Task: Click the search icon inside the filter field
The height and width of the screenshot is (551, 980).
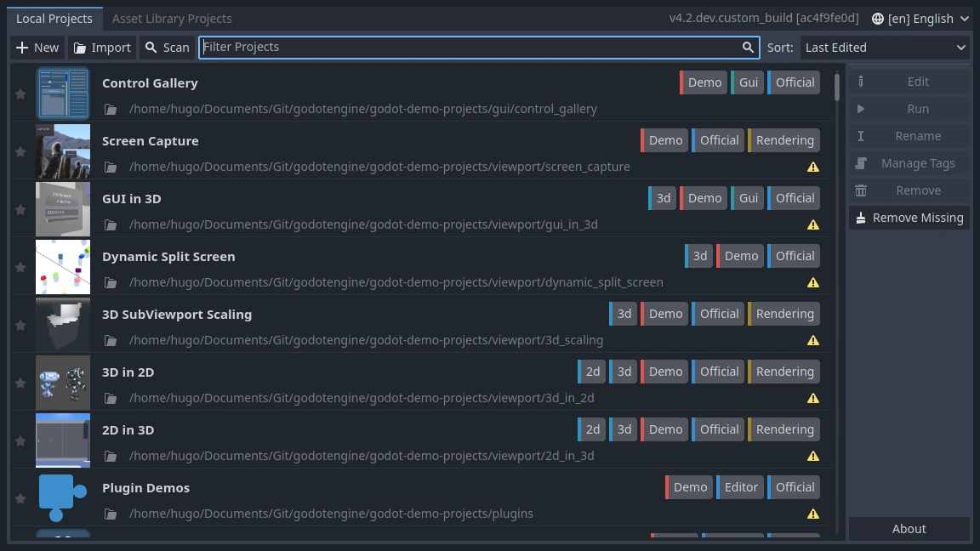Action: [x=748, y=48]
